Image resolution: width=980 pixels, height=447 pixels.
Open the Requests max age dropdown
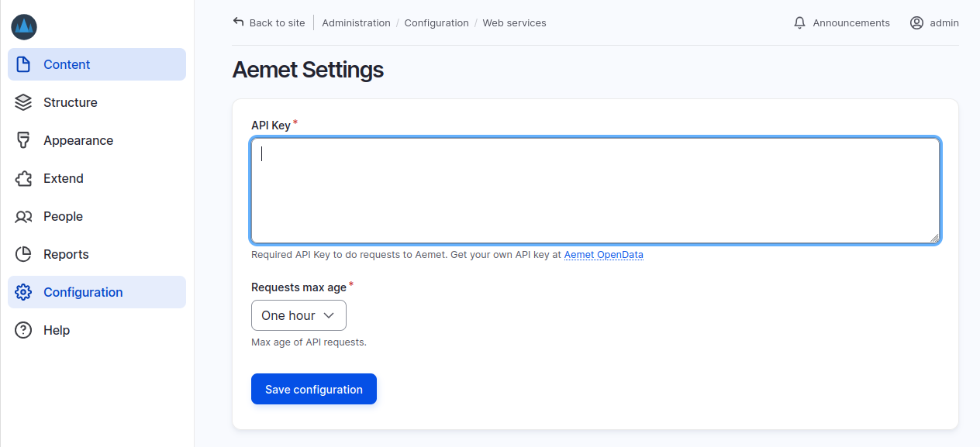[x=298, y=315]
